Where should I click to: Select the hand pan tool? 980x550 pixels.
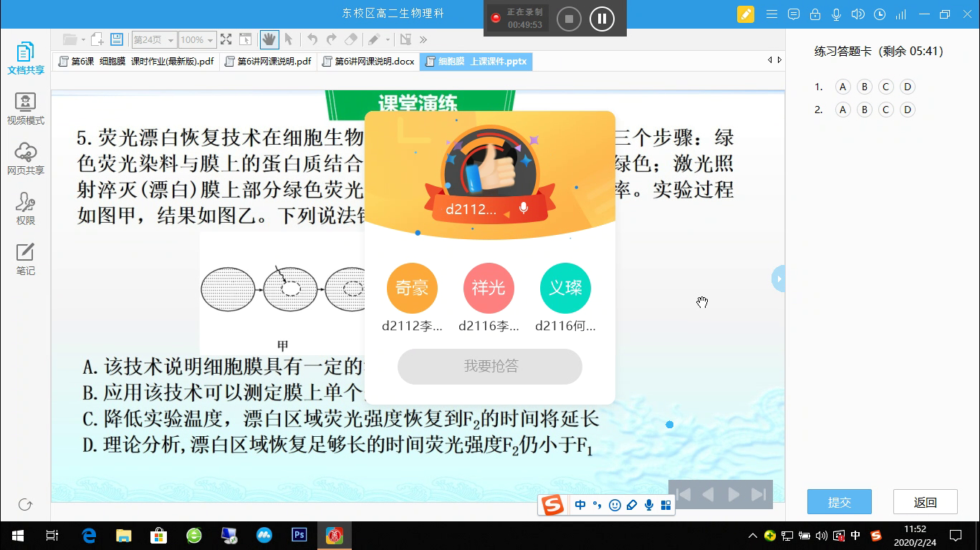(269, 39)
